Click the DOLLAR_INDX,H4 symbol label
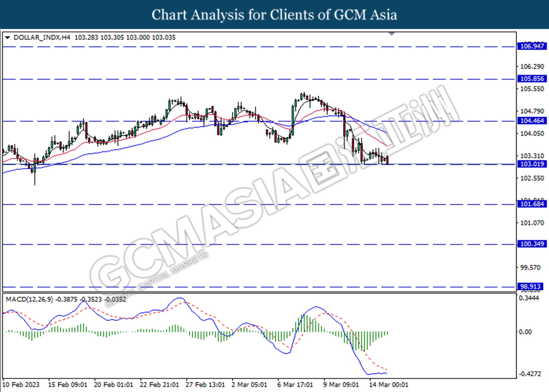Viewport: 549px width, 392px height. (42, 38)
